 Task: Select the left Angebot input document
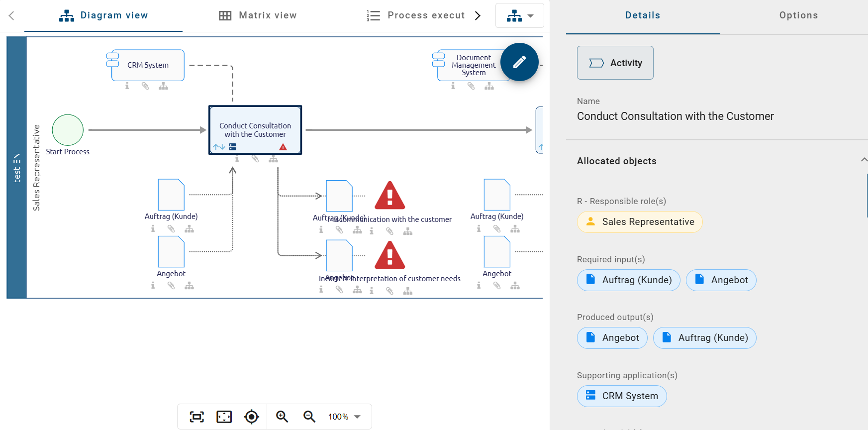coord(171,252)
